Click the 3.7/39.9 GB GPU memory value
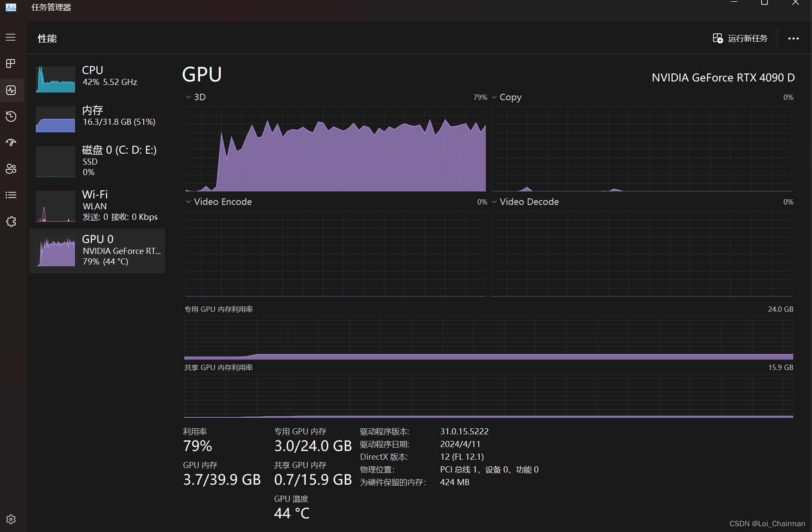The width and height of the screenshot is (812, 532). coord(222,480)
